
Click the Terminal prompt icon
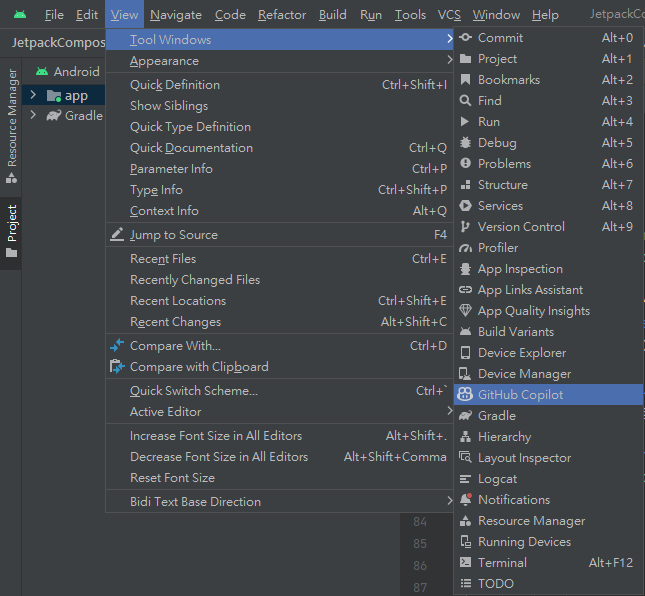coord(465,562)
